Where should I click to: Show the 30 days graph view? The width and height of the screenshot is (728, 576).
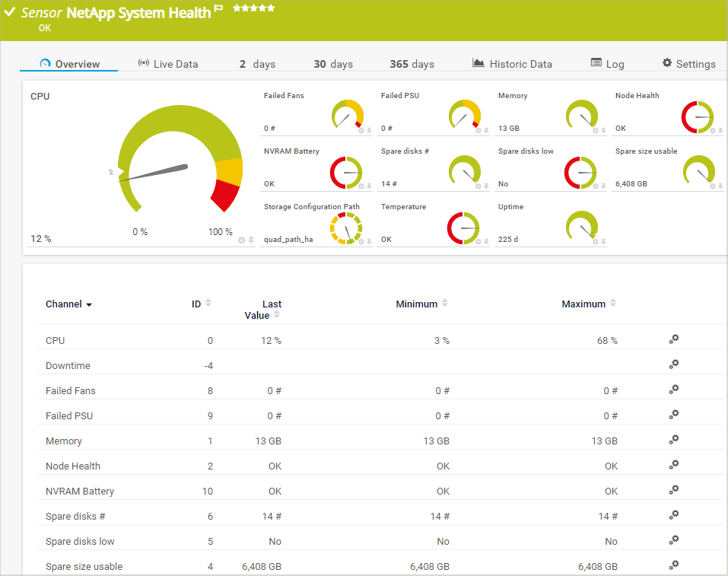(333, 64)
